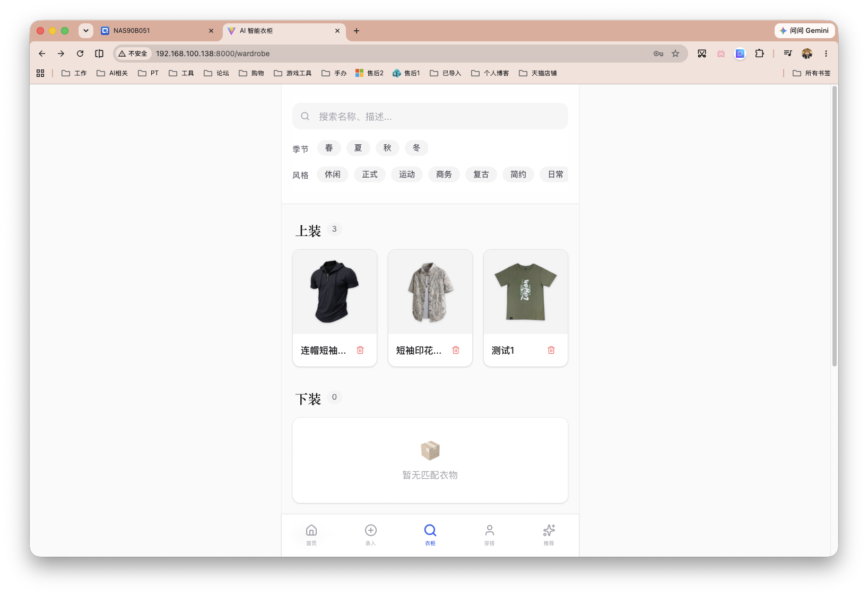The image size is (868, 596).
Task: Open the apps grid in bookmarks bar
Action: 40,73
